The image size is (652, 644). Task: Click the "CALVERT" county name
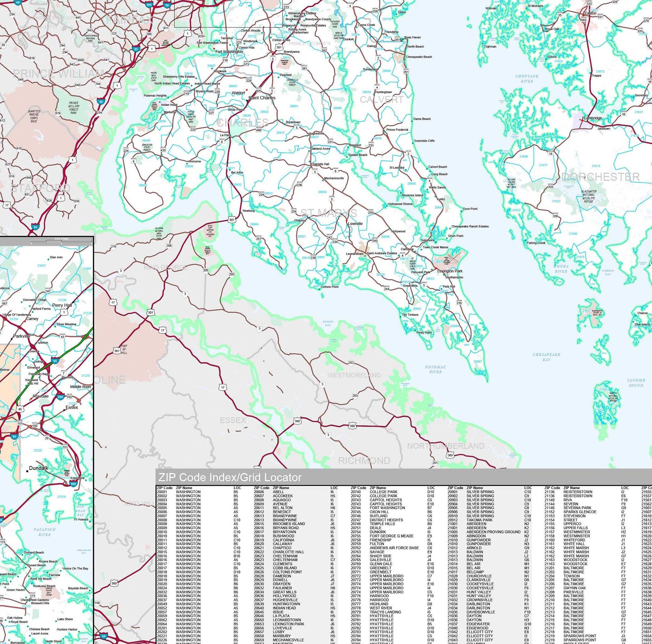pos(381,100)
